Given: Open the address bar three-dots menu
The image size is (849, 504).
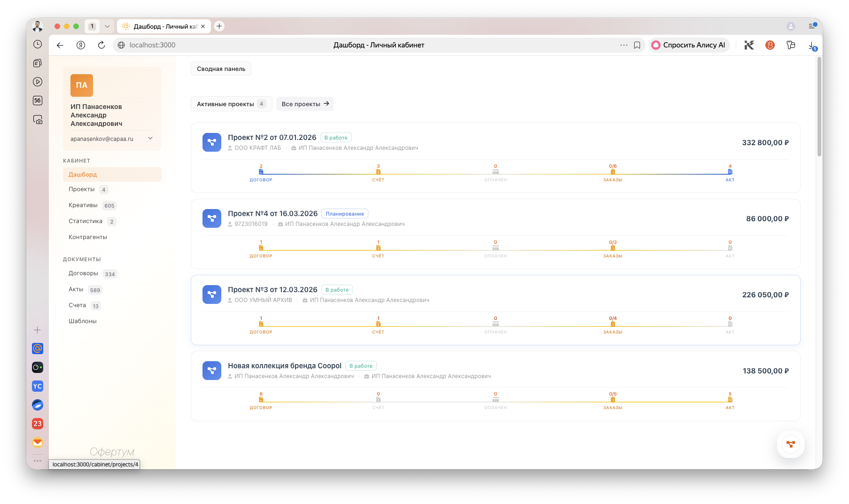Looking at the screenshot, I should tap(623, 45).
